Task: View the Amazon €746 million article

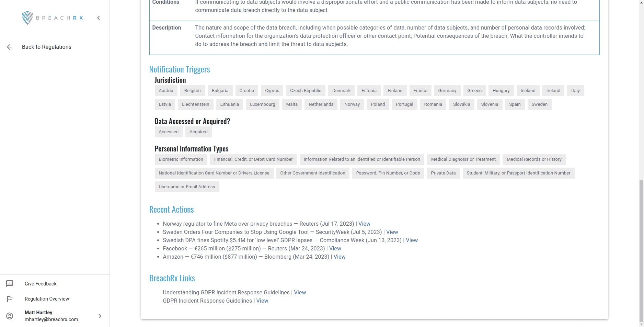Action: (340, 257)
